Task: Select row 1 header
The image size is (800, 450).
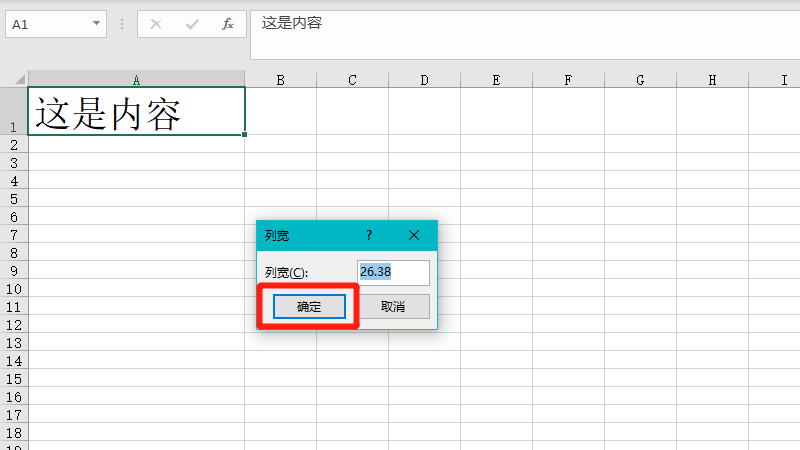Action: pos(14,112)
